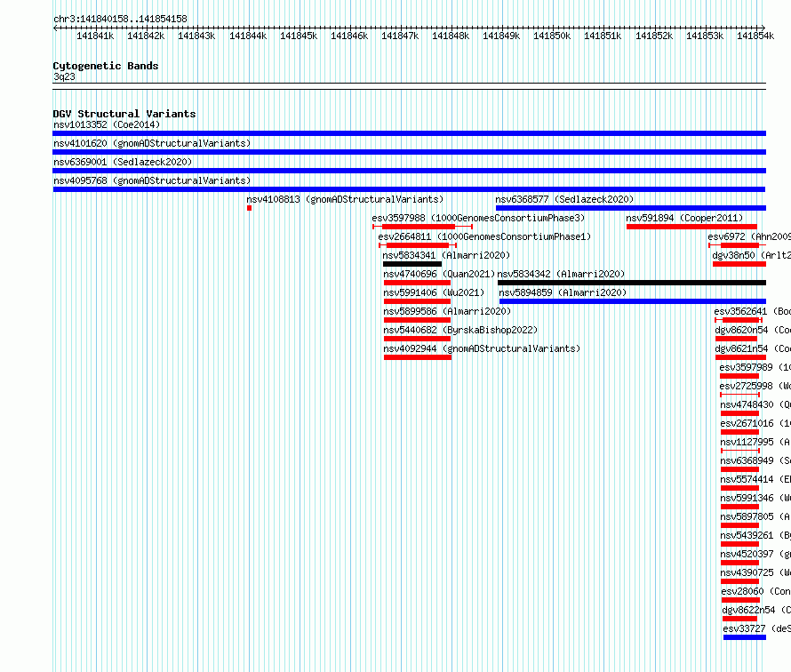Select the blue bar under nsv6368577

tap(631, 208)
